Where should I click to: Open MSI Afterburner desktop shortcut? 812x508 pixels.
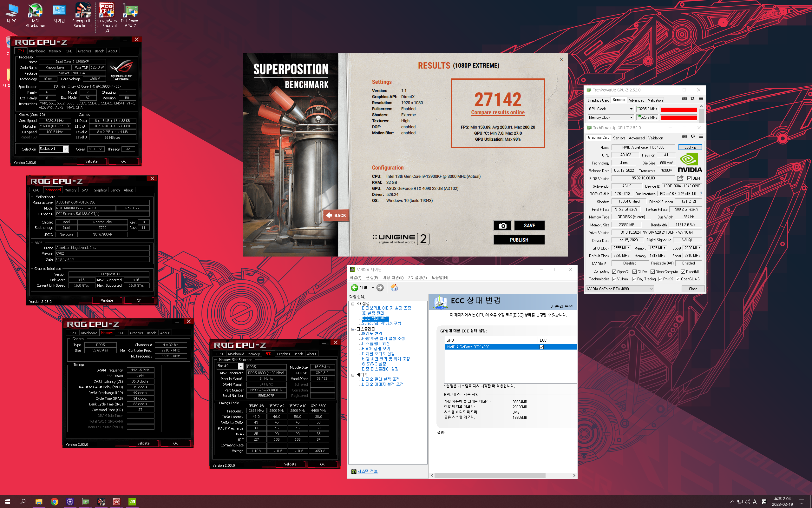35,15
